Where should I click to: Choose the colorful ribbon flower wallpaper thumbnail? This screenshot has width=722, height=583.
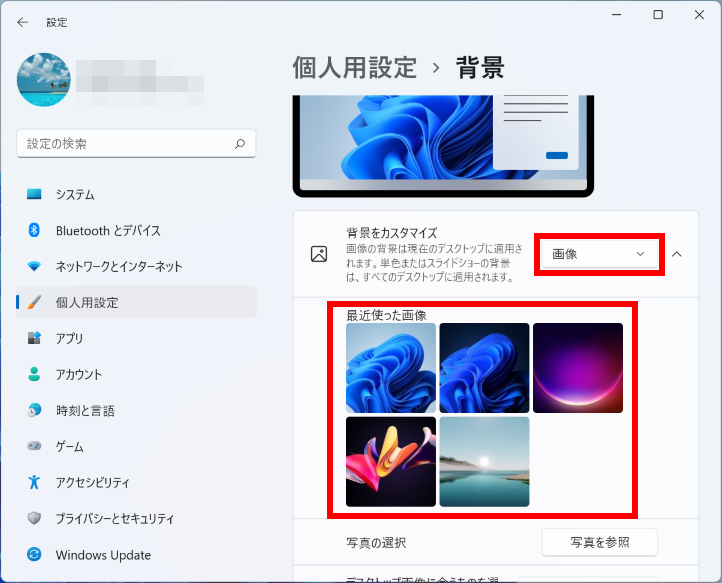390,461
